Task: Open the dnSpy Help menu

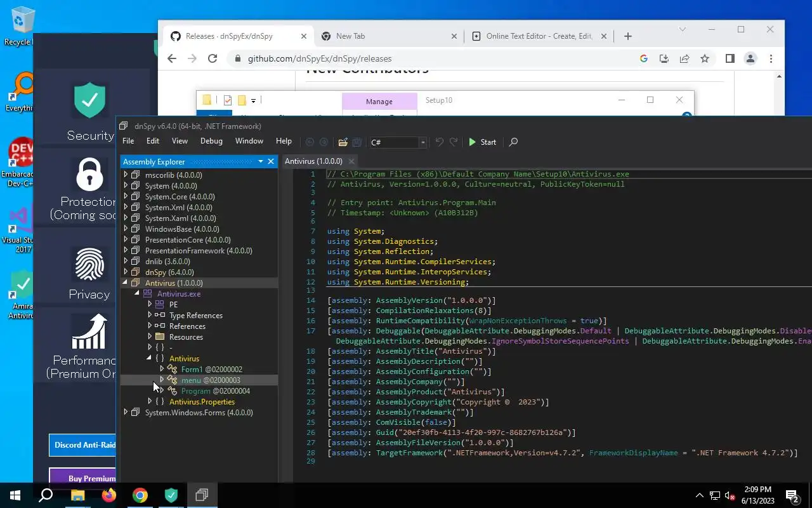Action: coord(284,141)
